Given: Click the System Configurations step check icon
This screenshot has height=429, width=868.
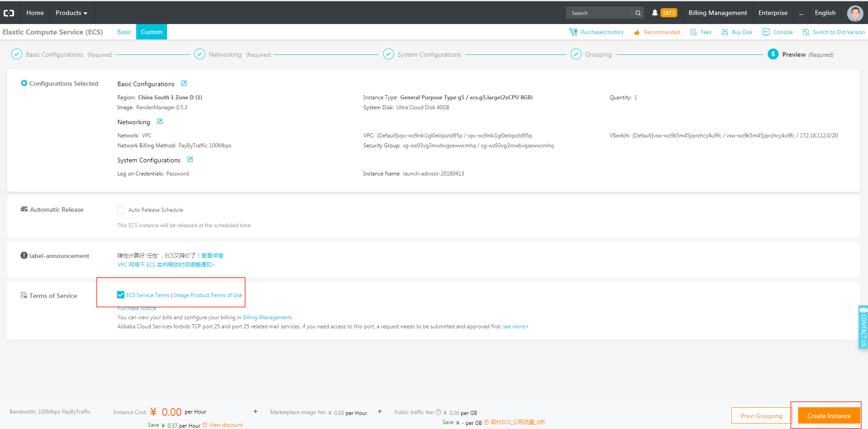Looking at the screenshot, I should pyautogui.click(x=389, y=54).
